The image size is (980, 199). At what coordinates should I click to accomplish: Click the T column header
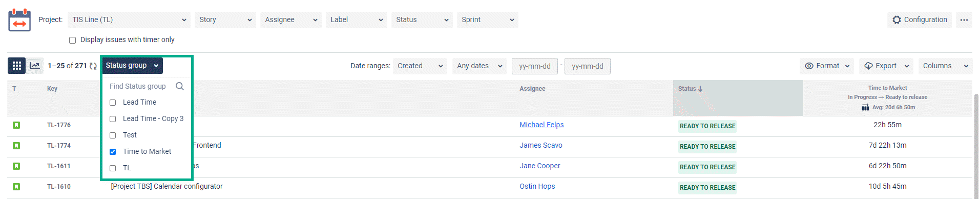[14, 89]
